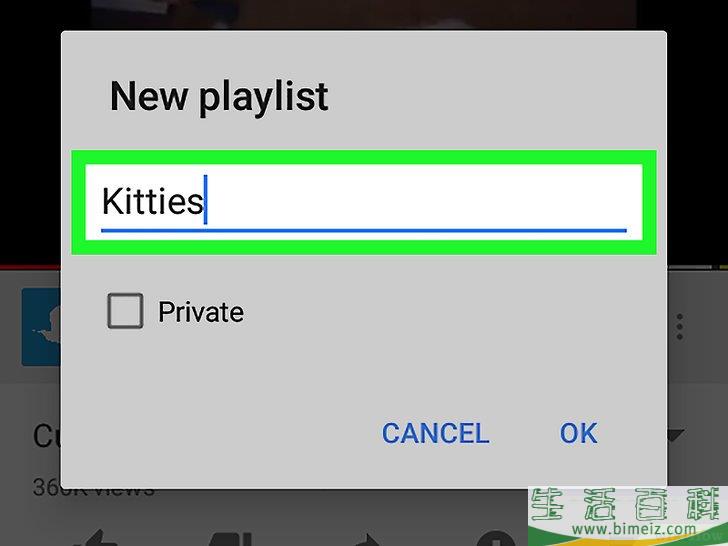This screenshot has width=728, height=546.
Task: Tap the video title beginning with Cu
Action: click(x=46, y=436)
